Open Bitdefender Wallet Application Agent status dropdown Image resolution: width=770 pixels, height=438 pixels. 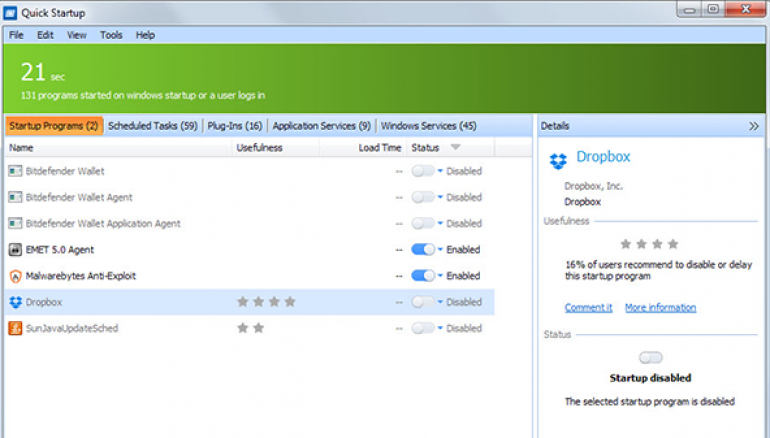(x=440, y=223)
